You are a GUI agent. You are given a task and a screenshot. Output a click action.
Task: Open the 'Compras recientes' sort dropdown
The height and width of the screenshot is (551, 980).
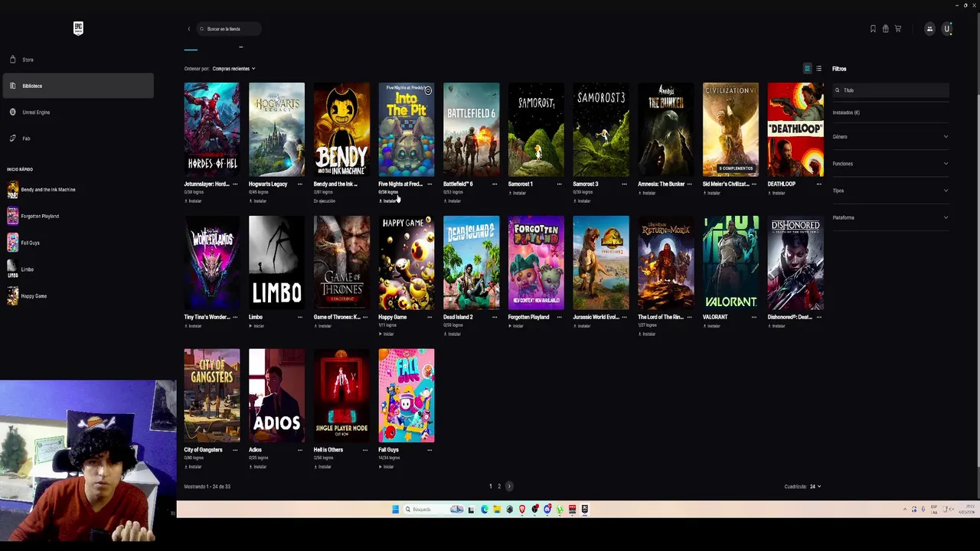click(x=234, y=69)
